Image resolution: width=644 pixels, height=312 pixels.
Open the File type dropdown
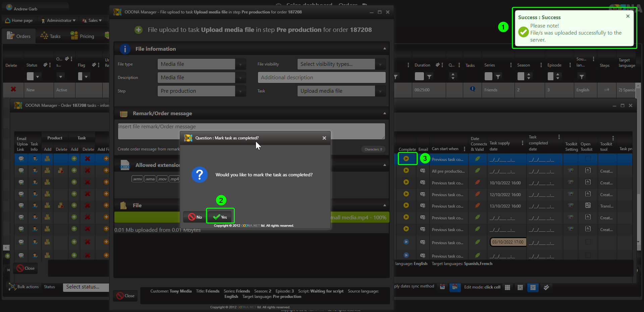tap(240, 64)
